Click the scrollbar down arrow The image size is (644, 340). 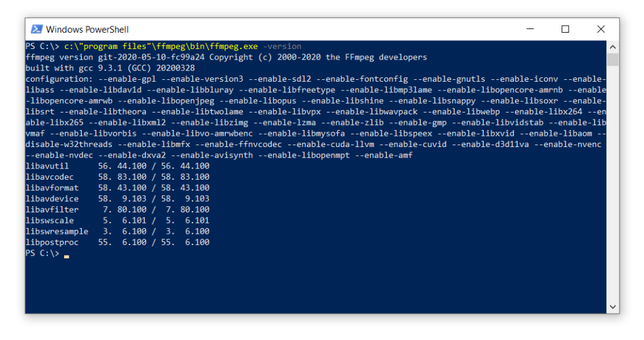pos(613,307)
